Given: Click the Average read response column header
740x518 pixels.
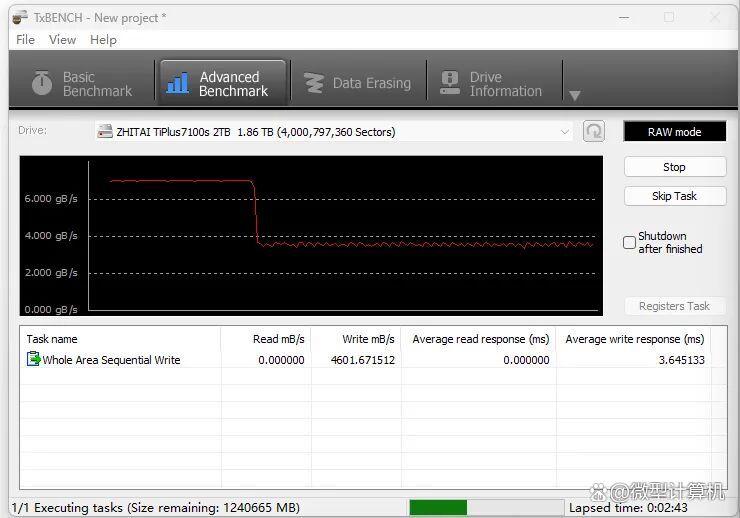Looking at the screenshot, I should coord(479,339).
